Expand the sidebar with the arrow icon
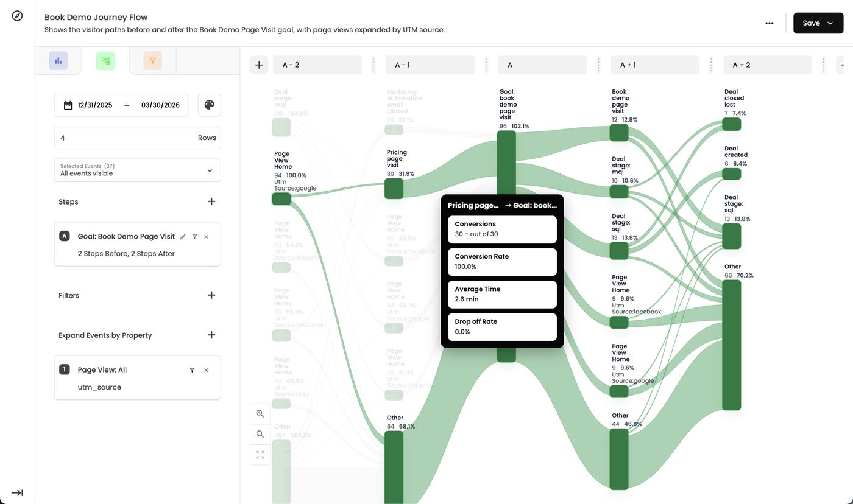The height and width of the screenshot is (504, 853). click(17, 492)
